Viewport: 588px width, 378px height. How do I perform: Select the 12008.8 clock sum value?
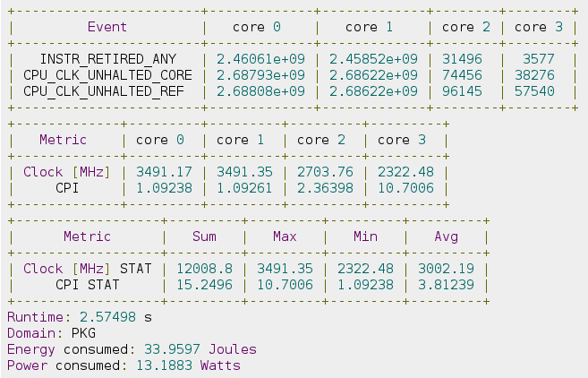[203, 269]
